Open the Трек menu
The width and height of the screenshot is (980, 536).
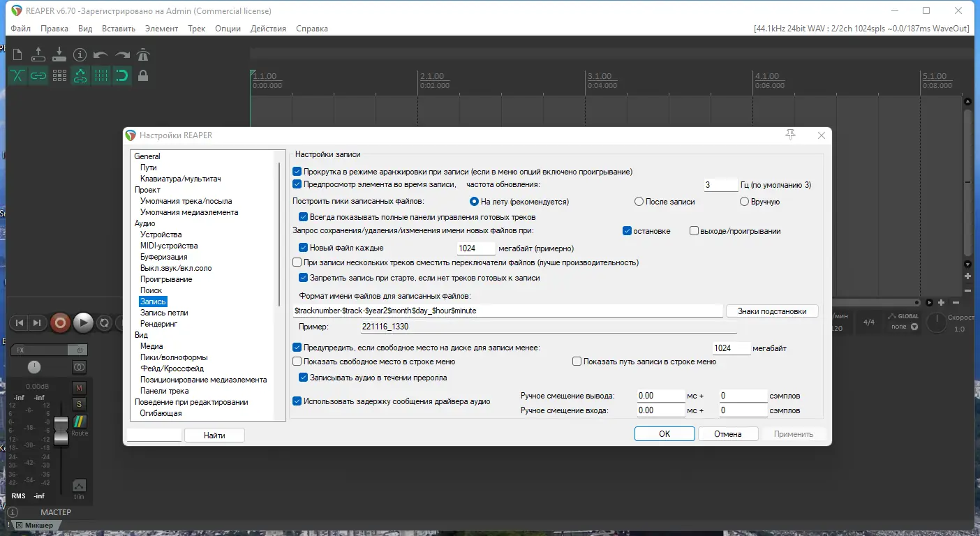click(196, 29)
